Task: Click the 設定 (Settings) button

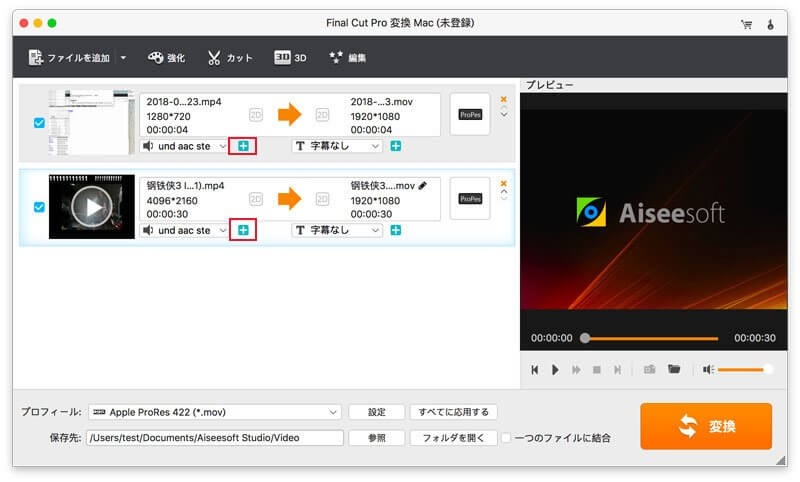Action: pyautogui.click(x=377, y=412)
